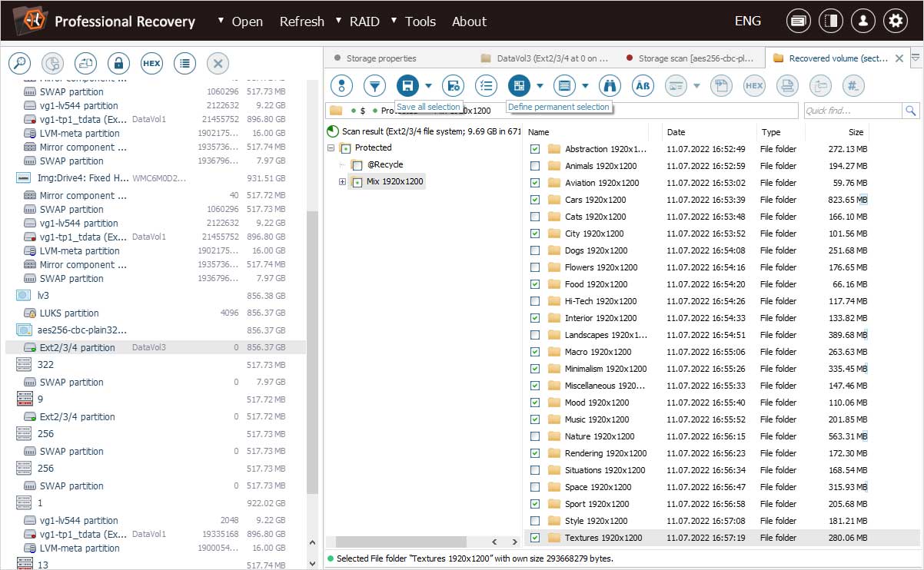Image resolution: width=924 pixels, height=570 pixels.
Task: Click the magnifier scan storage icon
Action: [20, 63]
